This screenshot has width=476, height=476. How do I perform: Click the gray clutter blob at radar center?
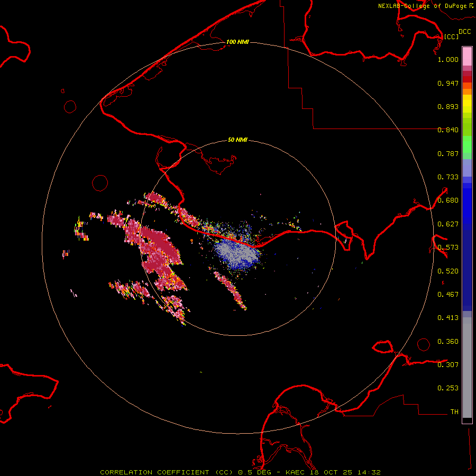point(239,253)
